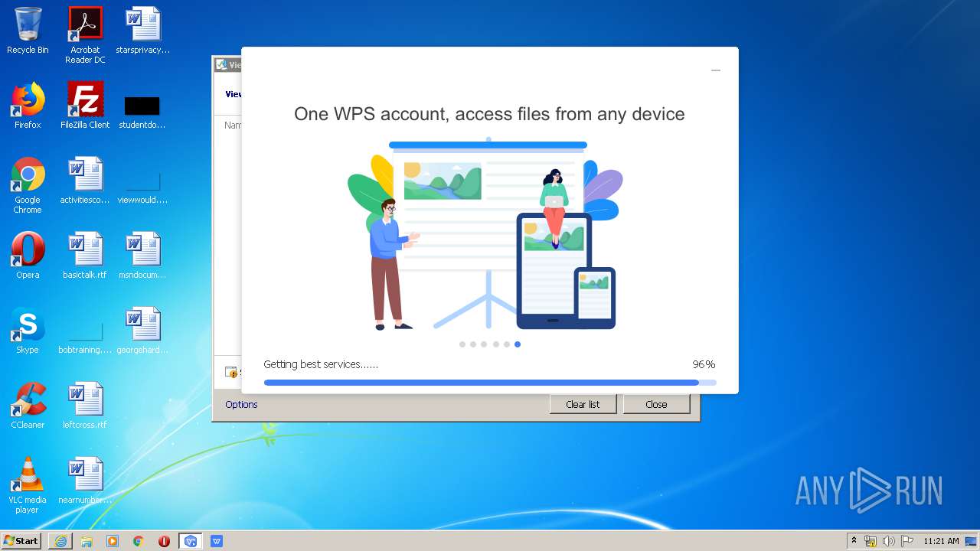Open msndocum Word document icon
This screenshot has width=980, height=551.
(142, 256)
